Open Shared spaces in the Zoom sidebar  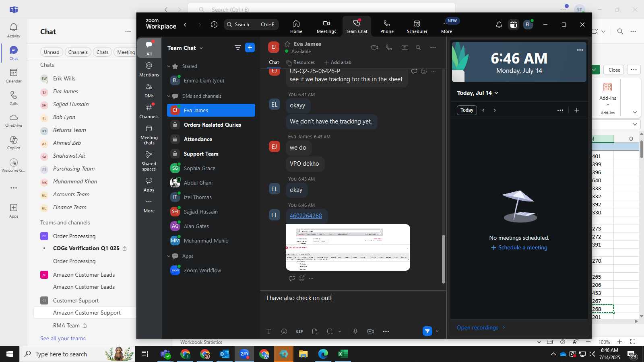(149, 161)
